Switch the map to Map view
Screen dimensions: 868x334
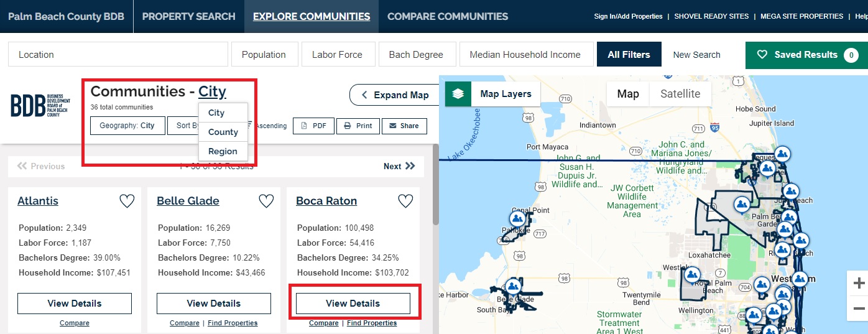point(628,94)
